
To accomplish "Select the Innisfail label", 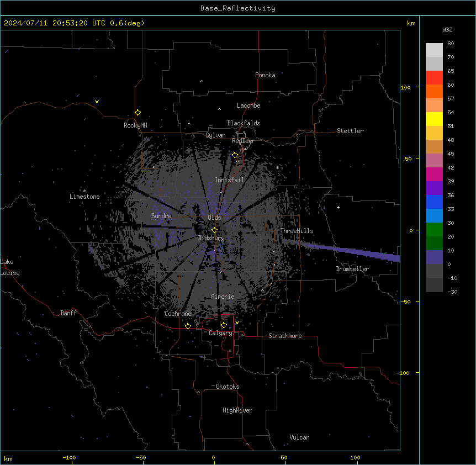I will 229,180.
